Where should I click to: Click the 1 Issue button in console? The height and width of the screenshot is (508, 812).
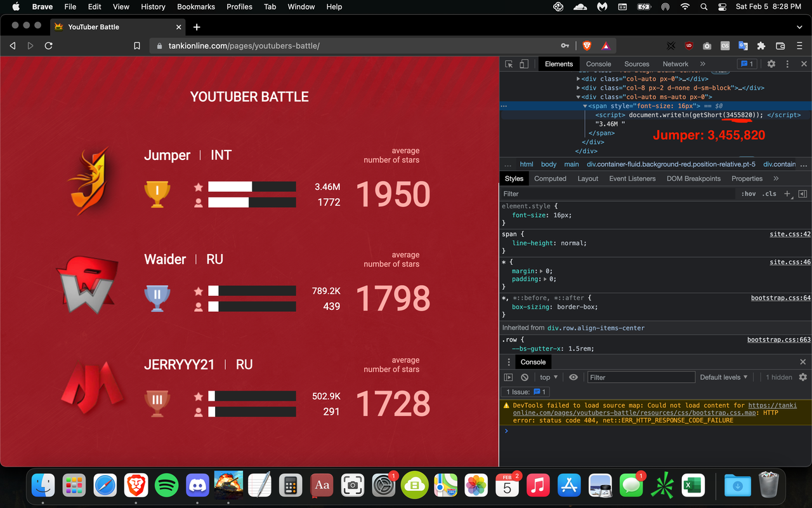coord(526,392)
